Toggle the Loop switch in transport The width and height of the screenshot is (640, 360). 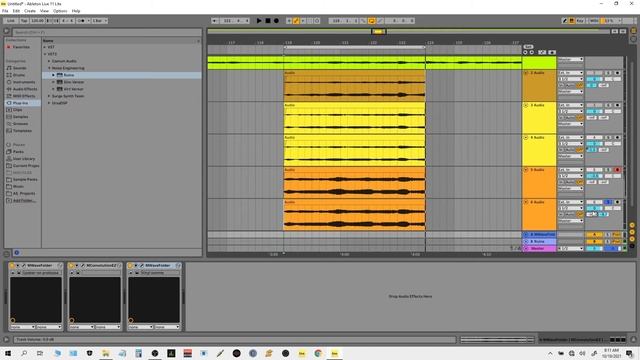[371, 21]
